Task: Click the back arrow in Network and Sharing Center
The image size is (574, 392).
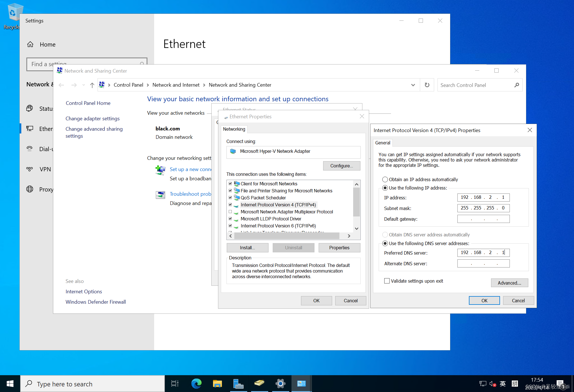Action: pos(61,85)
